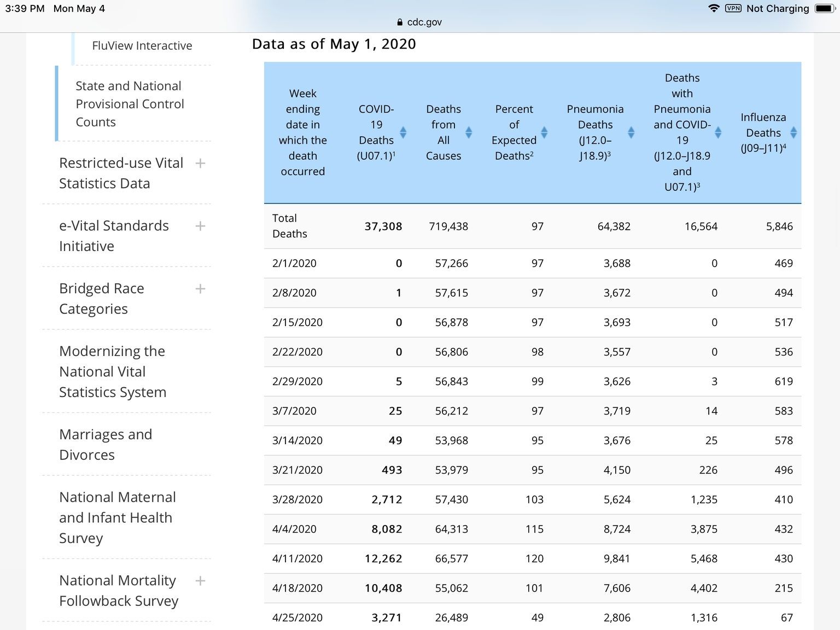
Task: Select total pneumonia deaths value 64,382
Action: pyautogui.click(x=614, y=226)
